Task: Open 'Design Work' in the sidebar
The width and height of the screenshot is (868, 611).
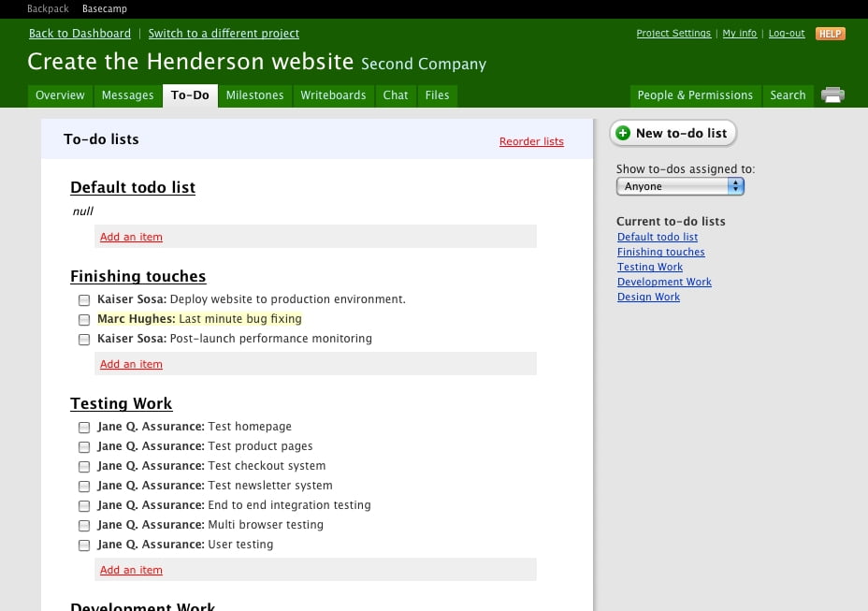Action: point(648,297)
